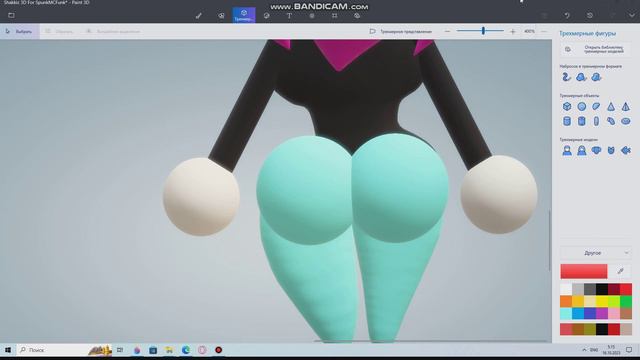Screen dimensions: 640x360
Task: Insert a 3D hemisphere object
Action: tap(596, 107)
